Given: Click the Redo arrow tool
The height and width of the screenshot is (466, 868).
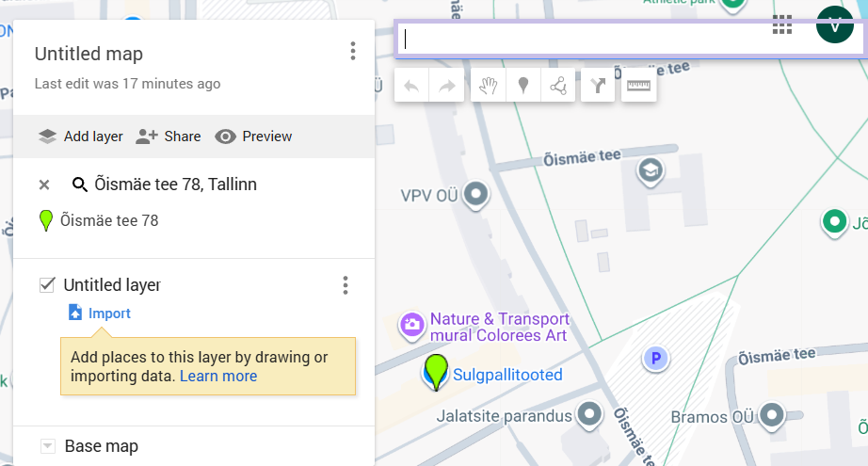Looking at the screenshot, I should (447, 87).
